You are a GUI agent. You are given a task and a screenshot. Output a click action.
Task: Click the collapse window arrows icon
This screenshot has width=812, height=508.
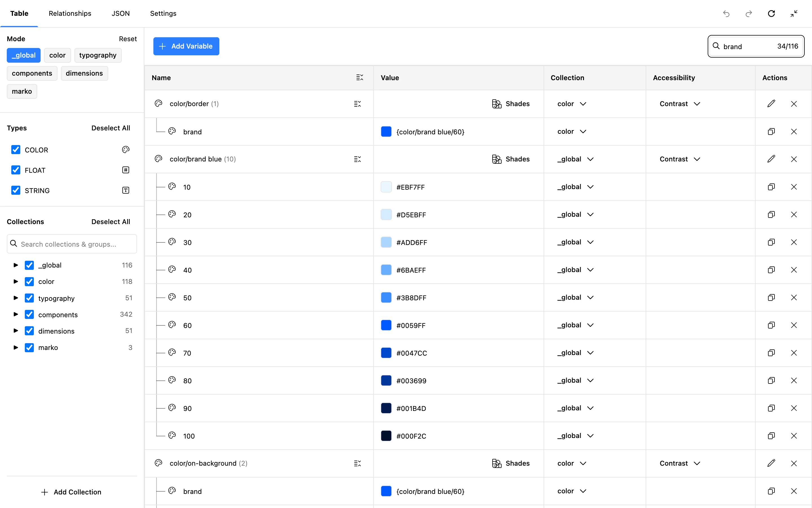point(794,14)
